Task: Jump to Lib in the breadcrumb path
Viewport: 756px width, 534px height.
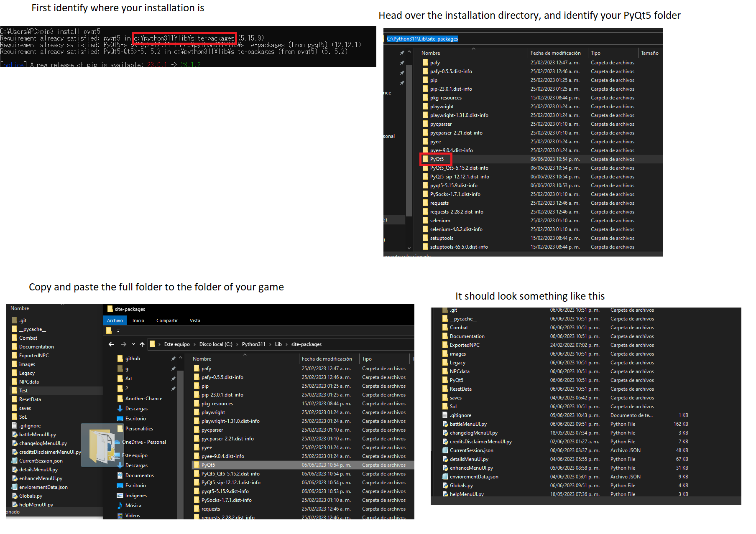Action: (x=278, y=344)
